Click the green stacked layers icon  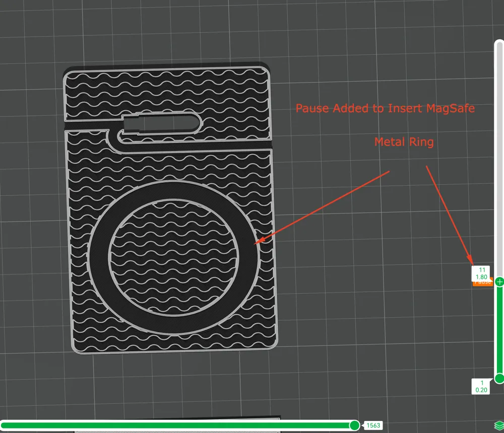tap(499, 425)
